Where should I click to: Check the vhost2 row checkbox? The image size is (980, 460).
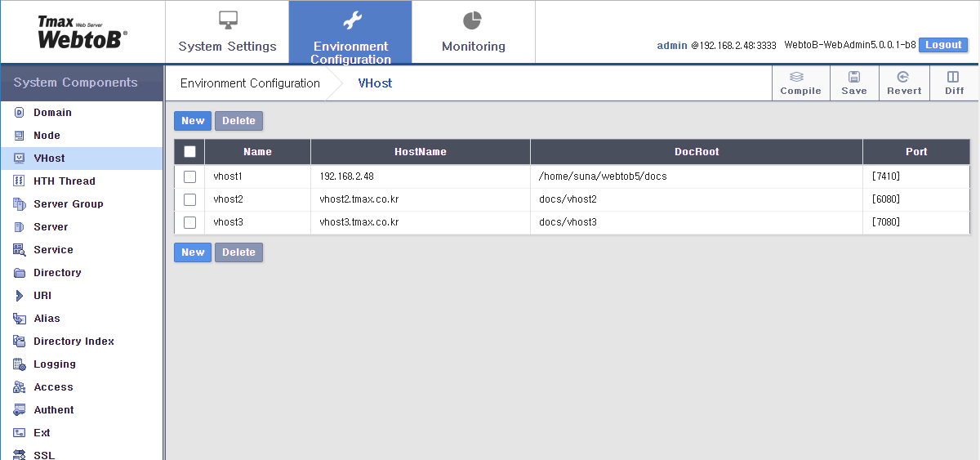(x=189, y=199)
